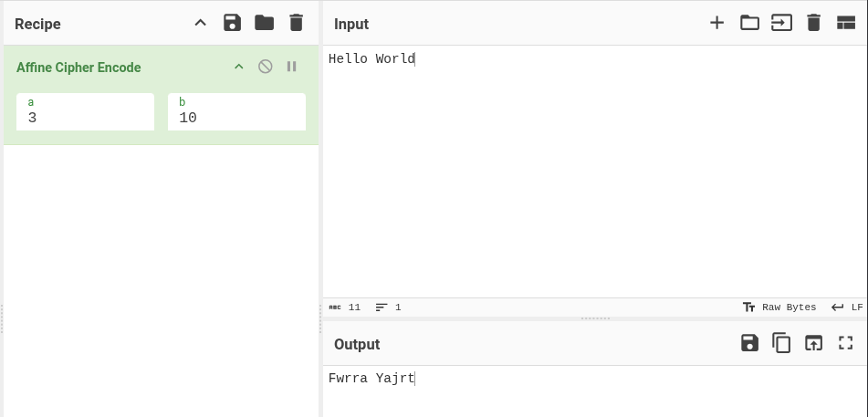
Task: Change LF end-of-line sequence
Action: click(846, 308)
